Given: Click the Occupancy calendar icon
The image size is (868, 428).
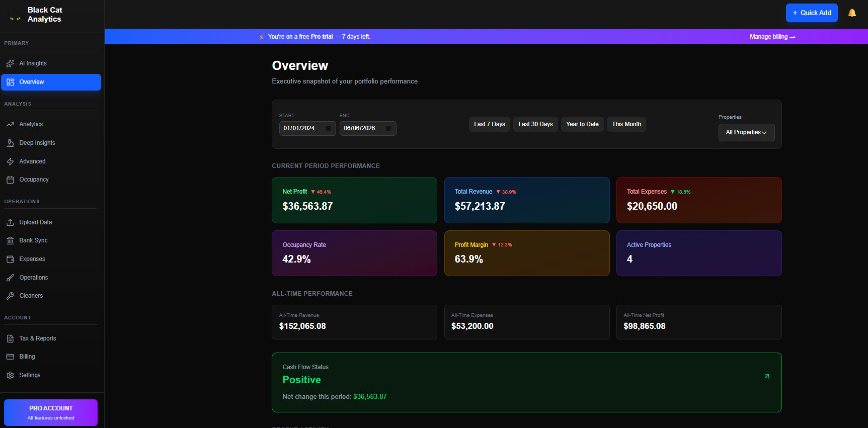Looking at the screenshot, I should [x=10, y=180].
